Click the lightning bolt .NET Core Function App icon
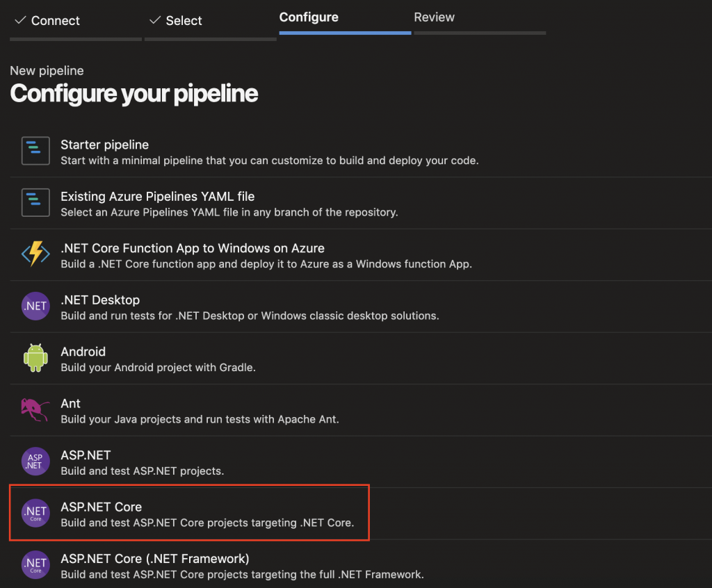This screenshot has height=588, width=712. tap(35, 254)
